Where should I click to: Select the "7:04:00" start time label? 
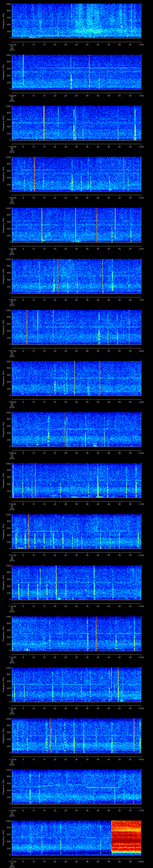pos(12,197)
